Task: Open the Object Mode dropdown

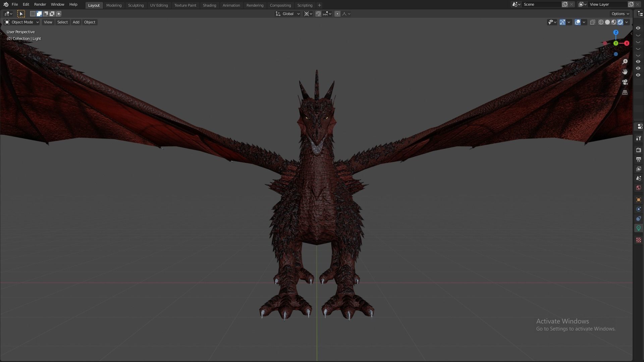Action: pyautogui.click(x=22, y=22)
